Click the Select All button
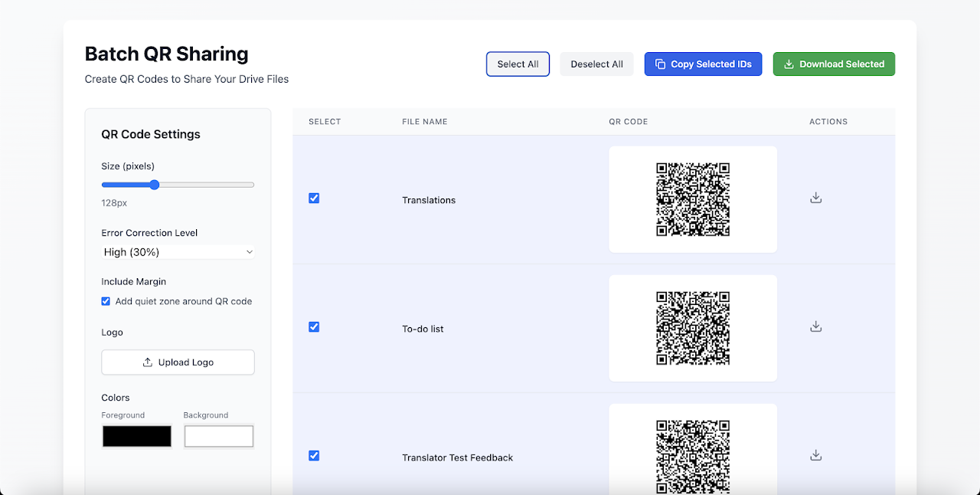The height and width of the screenshot is (495, 980). point(518,64)
